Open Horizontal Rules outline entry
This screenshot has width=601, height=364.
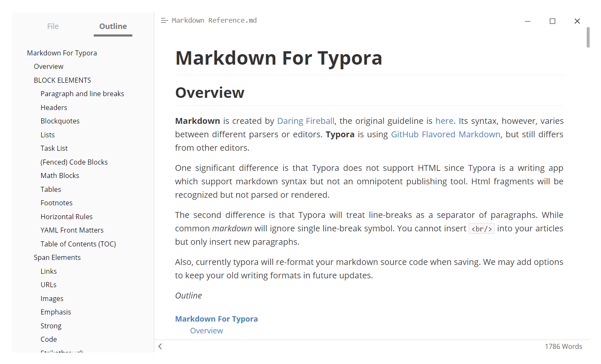click(x=66, y=217)
